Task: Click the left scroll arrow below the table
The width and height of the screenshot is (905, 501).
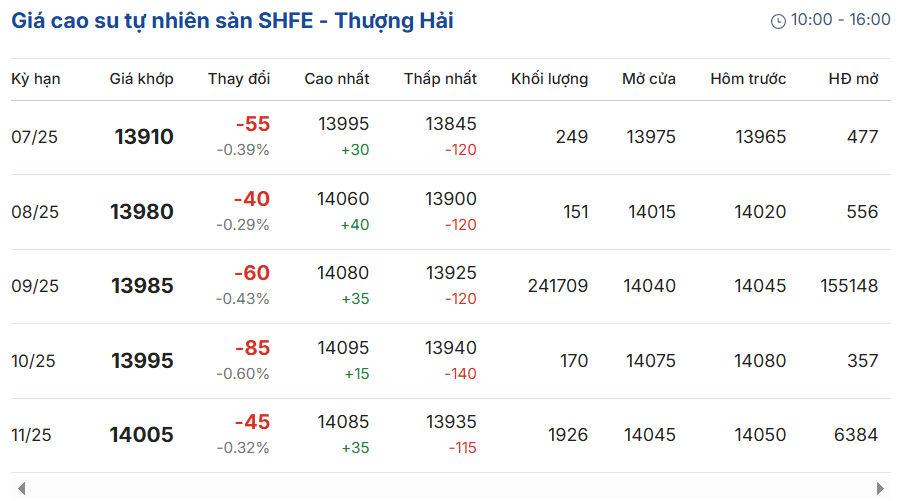Action: (x=21, y=488)
